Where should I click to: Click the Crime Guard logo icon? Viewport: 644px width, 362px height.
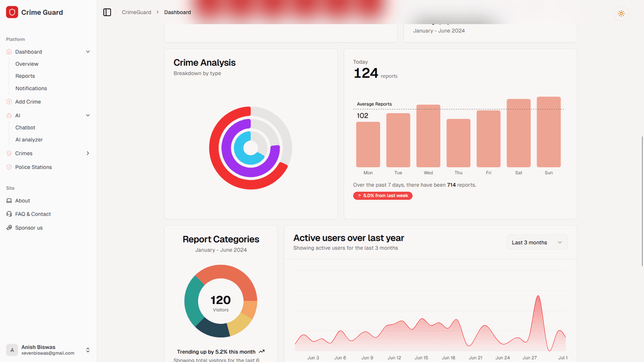pos(12,11)
